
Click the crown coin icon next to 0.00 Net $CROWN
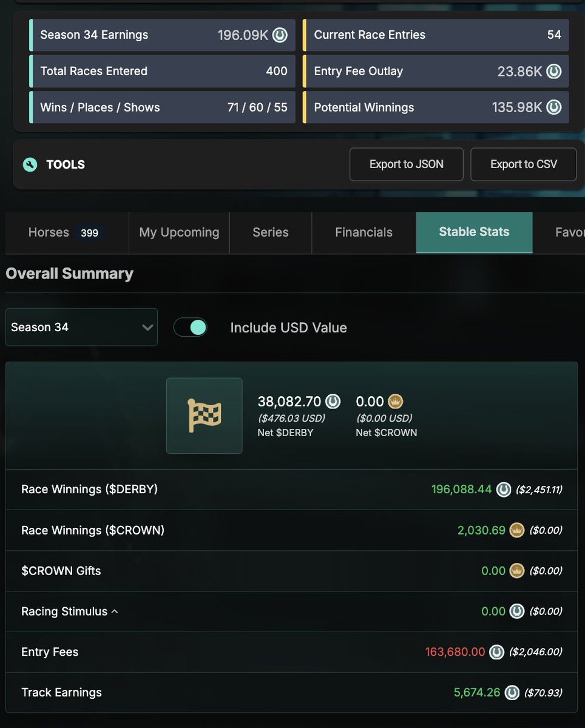396,401
